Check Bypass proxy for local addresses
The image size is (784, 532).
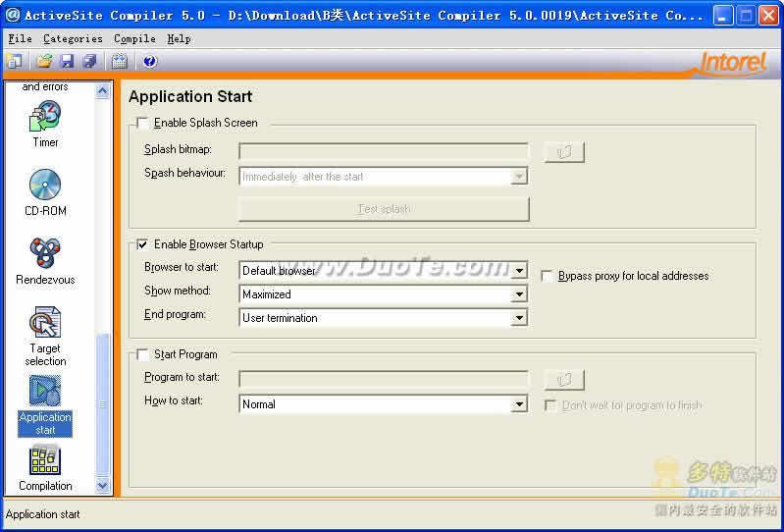pyautogui.click(x=548, y=276)
